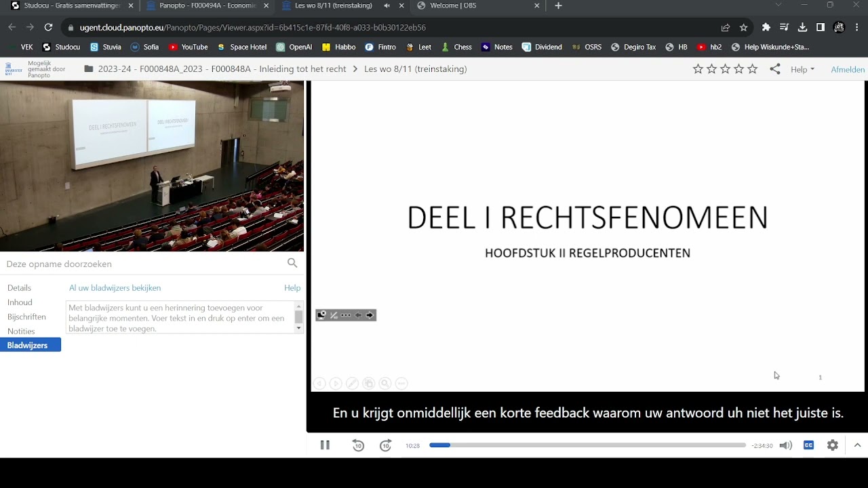868x488 pixels.
Task: Share the recording via share icon
Action: (775, 69)
